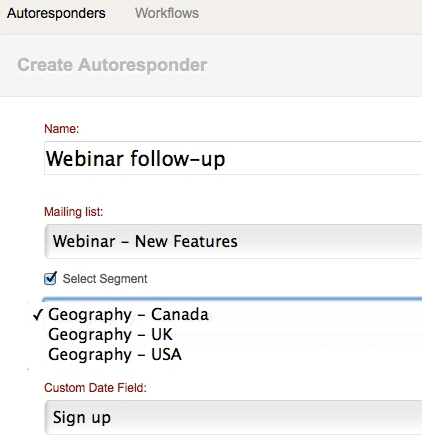Click the Sign up value text
The width and height of the screenshot is (422, 447).
pyautogui.click(x=82, y=418)
